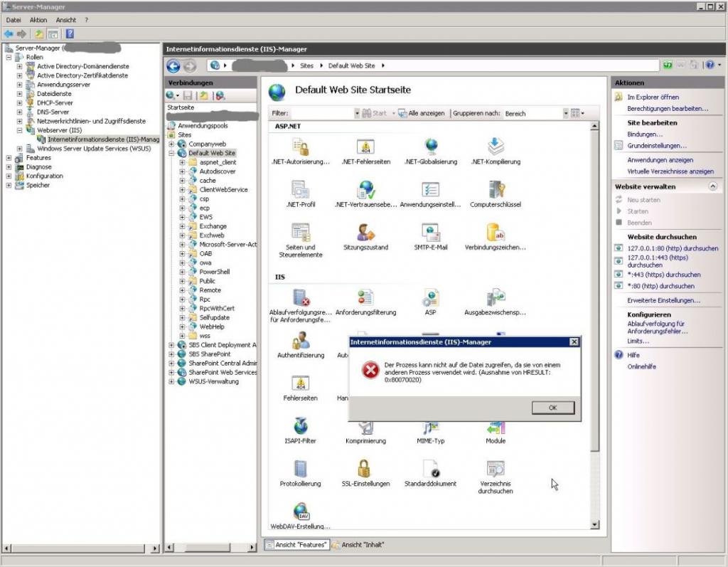
Task: Open the Computerschlüssel feature icon
Action: tap(496, 190)
